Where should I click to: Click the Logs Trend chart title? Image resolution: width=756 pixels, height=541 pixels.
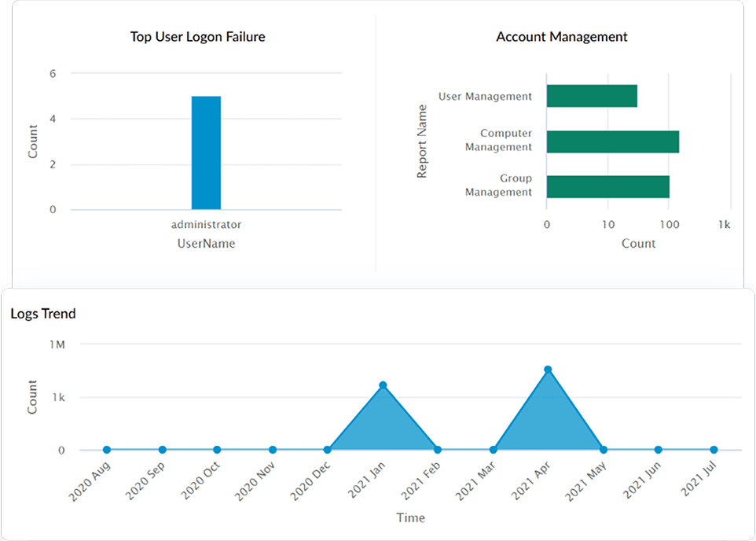(x=43, y=313)
